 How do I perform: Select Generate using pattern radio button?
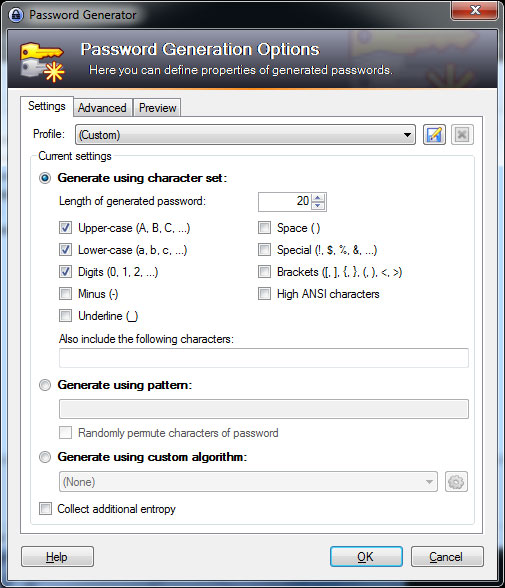tap(45, 385)
